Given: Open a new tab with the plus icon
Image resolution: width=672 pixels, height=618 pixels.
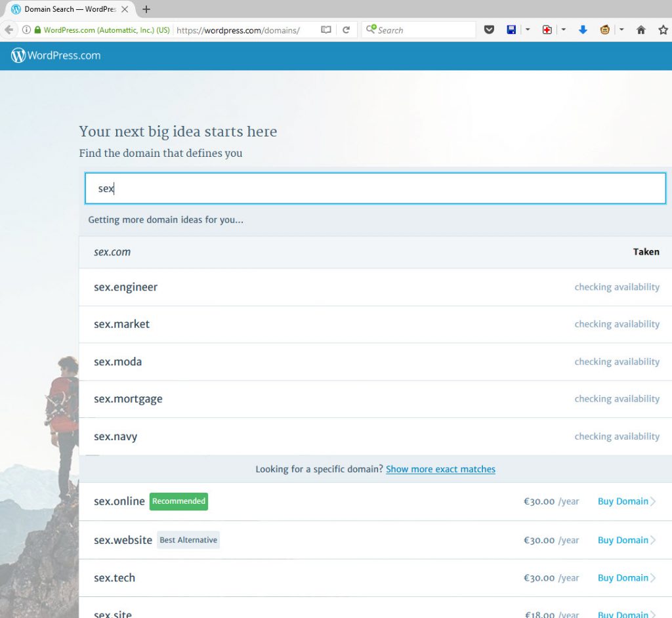Looking at the screenshot, I should click(x=146, y=9).
